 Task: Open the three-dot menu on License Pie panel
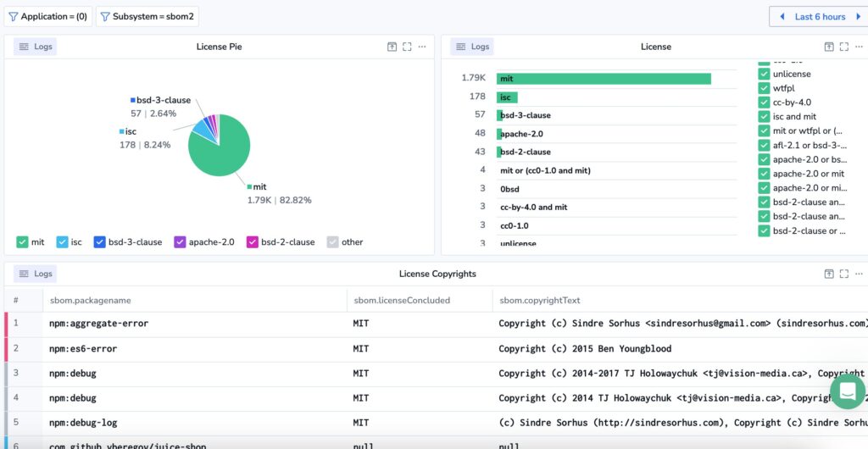(422, 47)
